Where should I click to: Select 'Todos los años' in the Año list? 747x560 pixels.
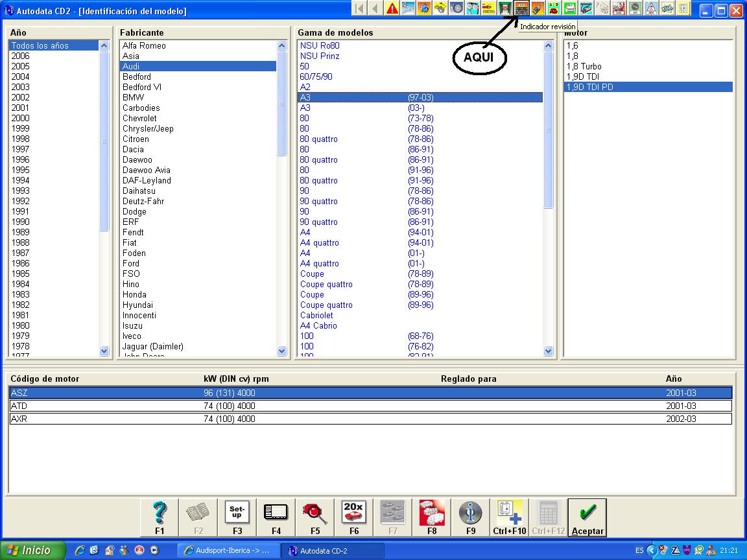point(54,46)
